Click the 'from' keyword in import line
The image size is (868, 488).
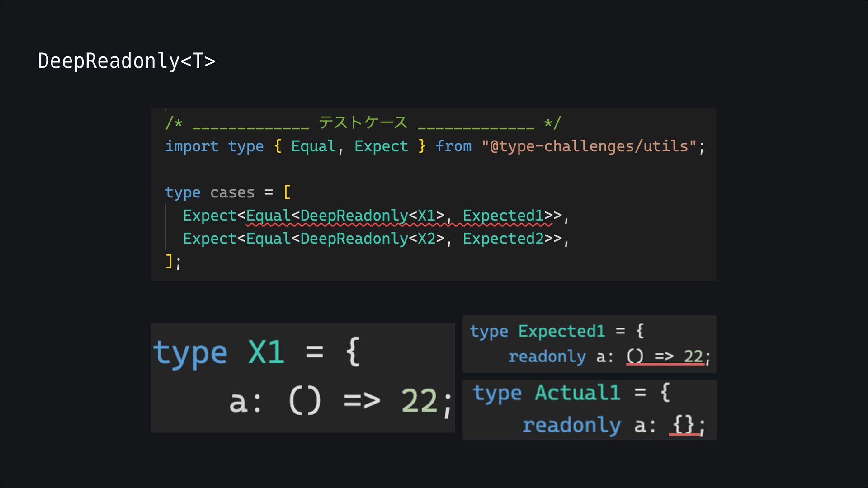[x=453, y=146]
